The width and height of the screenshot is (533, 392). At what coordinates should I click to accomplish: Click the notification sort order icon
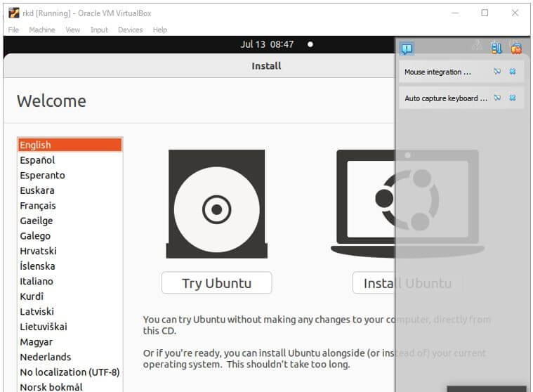click(496, 48)
